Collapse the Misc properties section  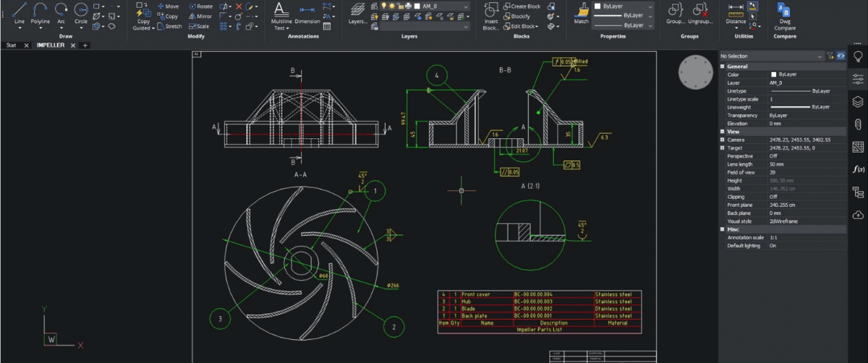click(722, 229)
